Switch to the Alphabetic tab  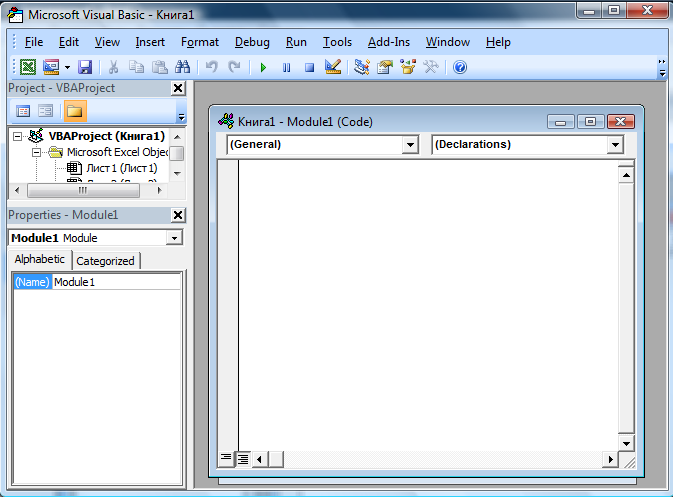39,259
